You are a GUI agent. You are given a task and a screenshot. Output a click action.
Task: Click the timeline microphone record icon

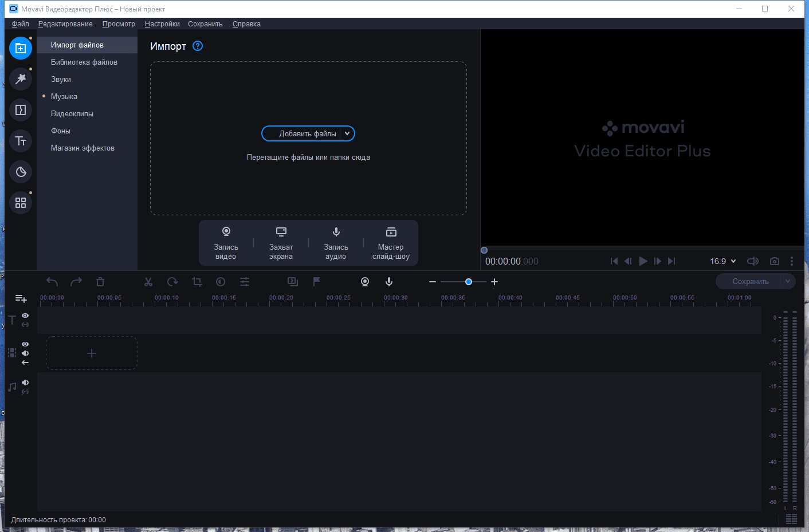click(x=389, y=282)
